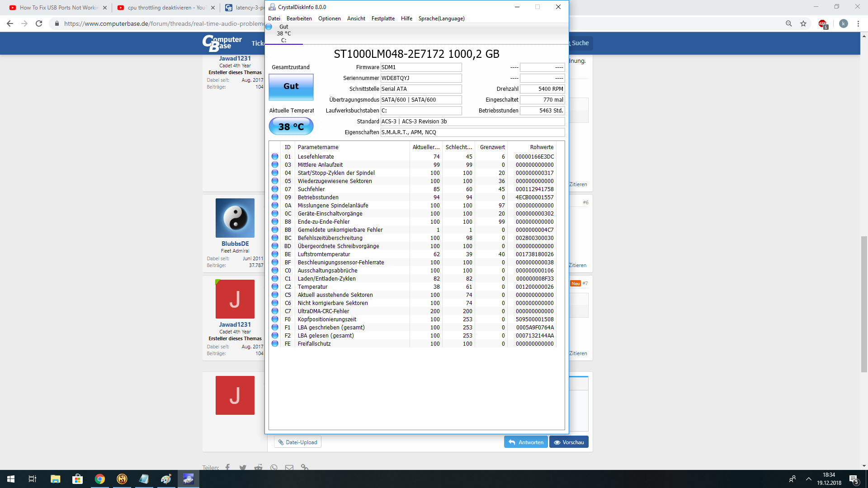The width and height of the screenshot is (868, 488).
Task: Click status circle beside Temperatur row
Action: (275, 286)
